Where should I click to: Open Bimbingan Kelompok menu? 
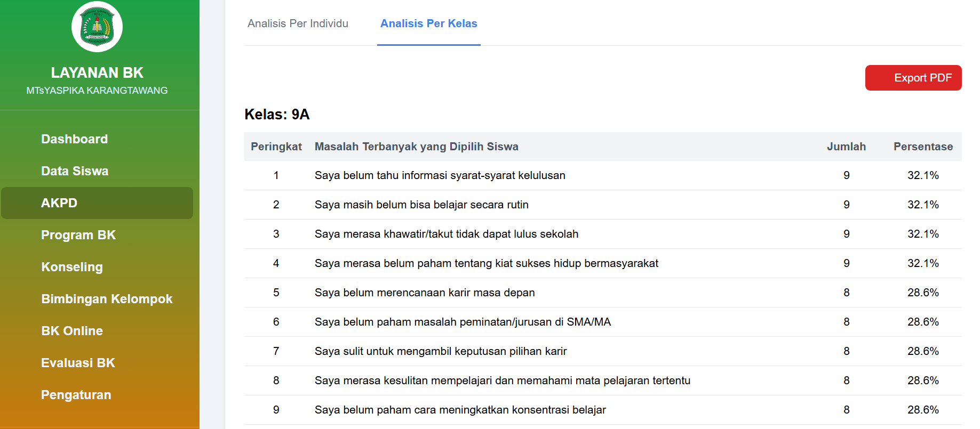tap(107, 299)
